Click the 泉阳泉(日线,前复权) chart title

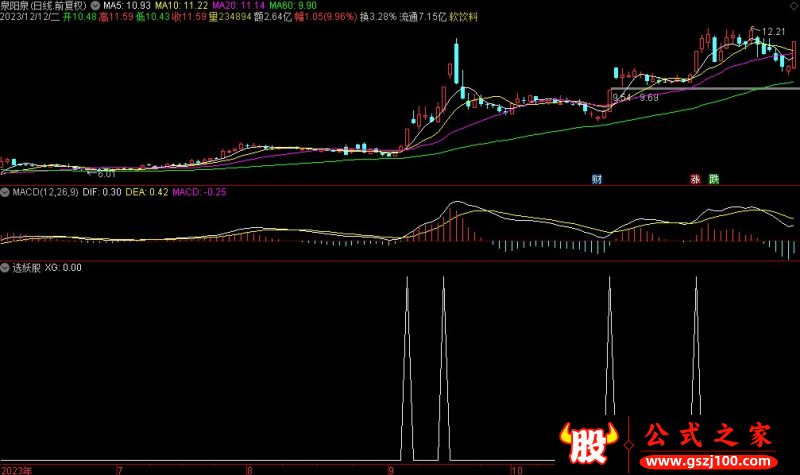click(x=44, y=6)
